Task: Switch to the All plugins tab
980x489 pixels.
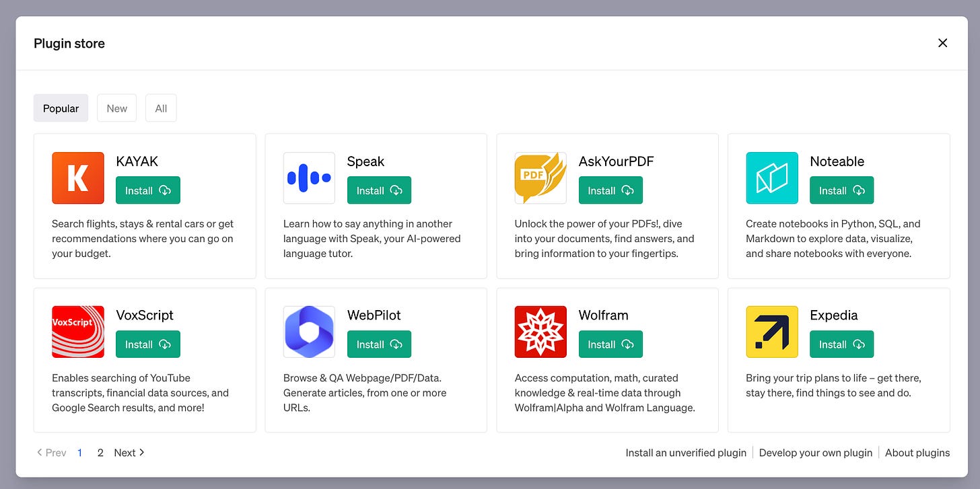Action: [161, 108]
